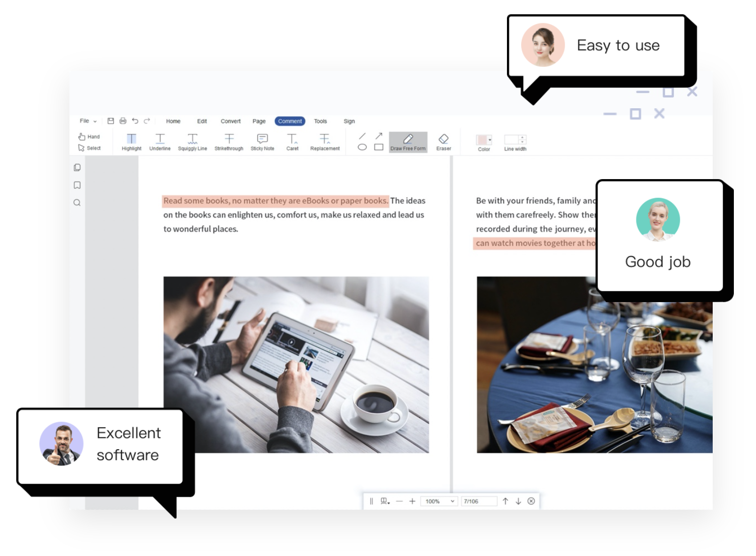This screenshot has width=756, height=556.
Task: Zoom in with the plus button
Action: coord(412,501)
